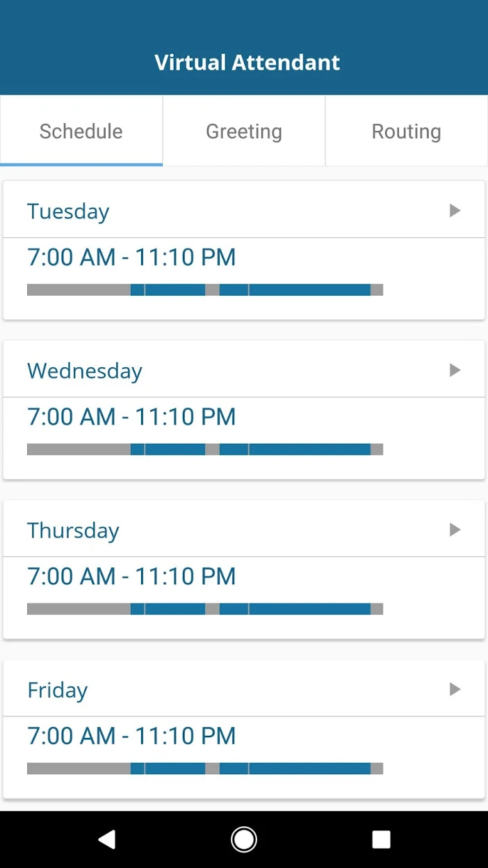Tap the Virtual Attendant header title
This screenshot has width=488, height=868.
[247, 63]
